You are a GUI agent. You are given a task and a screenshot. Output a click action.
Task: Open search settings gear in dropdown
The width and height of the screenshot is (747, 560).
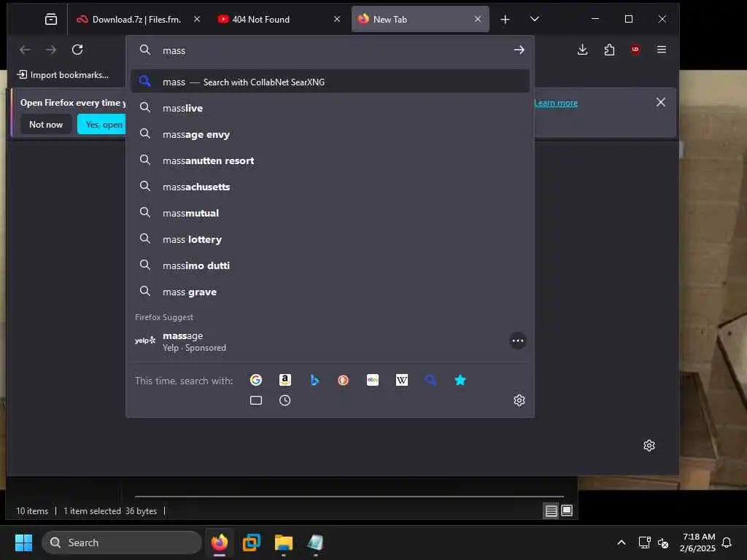[x=519, y=400]
